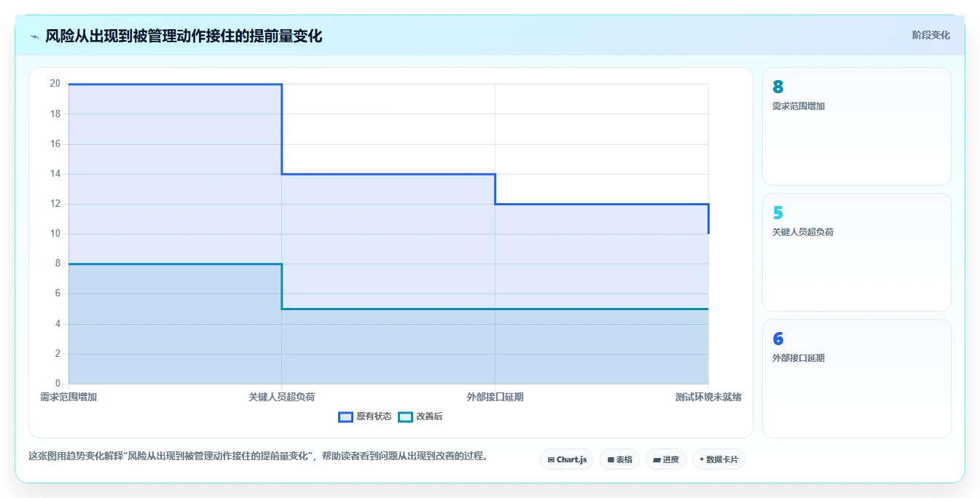Click the x-axis label 外部接口延期

tap(495, 397)
